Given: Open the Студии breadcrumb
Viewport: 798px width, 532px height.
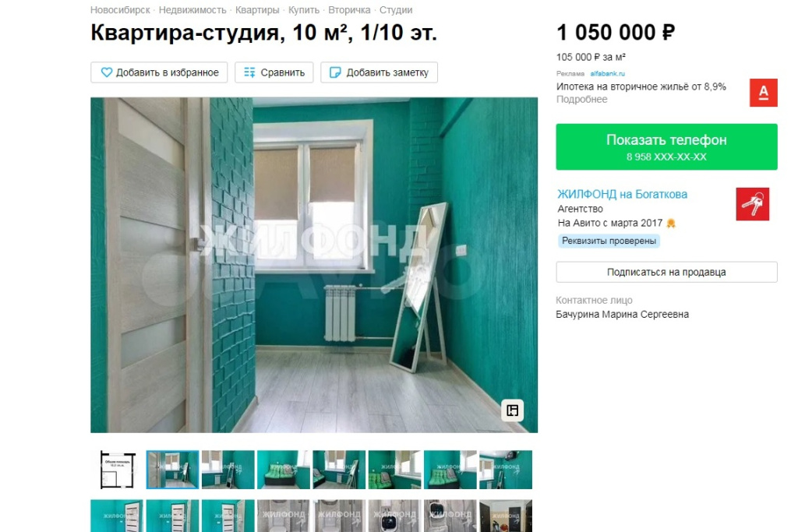Looking at the screenshot, I should click(396, 9).
